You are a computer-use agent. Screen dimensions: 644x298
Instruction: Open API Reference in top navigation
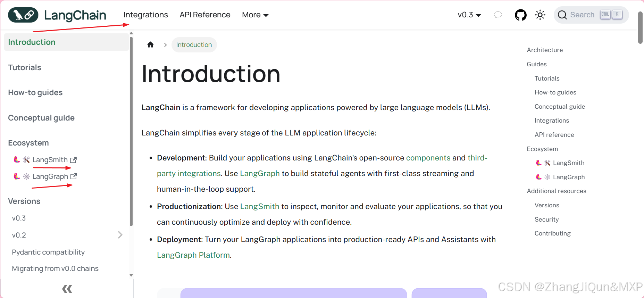click(x=205, y=15)
